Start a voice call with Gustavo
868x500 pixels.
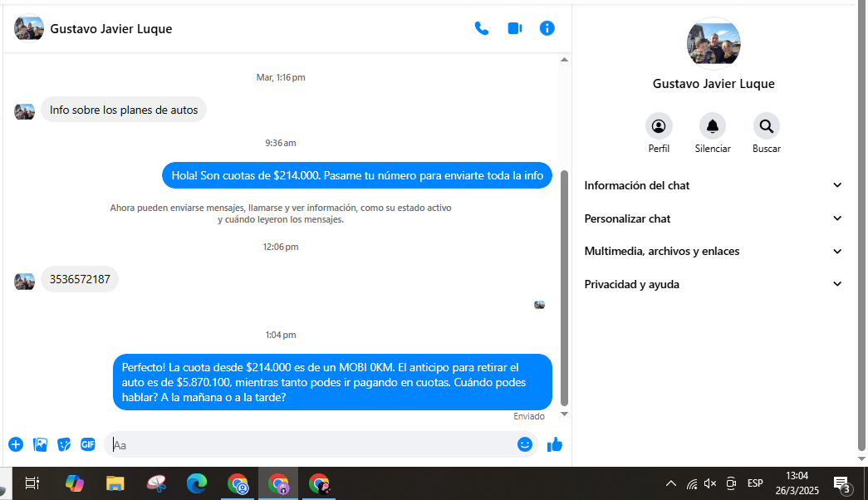pyautogui.click(x=482, y=28)
